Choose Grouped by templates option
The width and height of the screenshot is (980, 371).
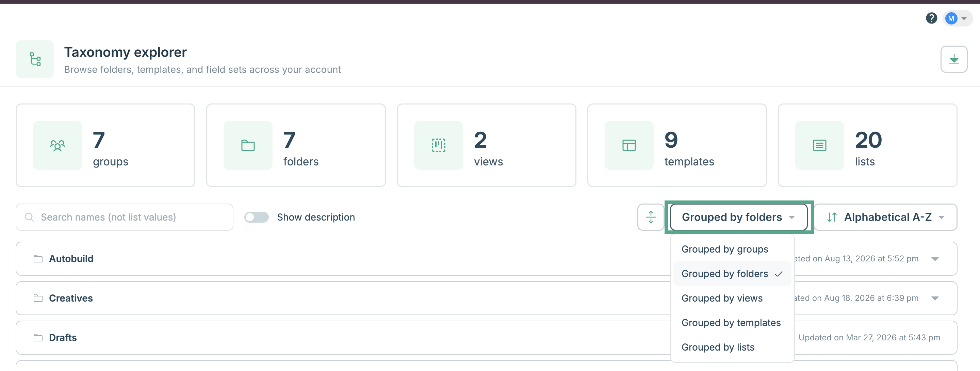(x=732, y=323)
